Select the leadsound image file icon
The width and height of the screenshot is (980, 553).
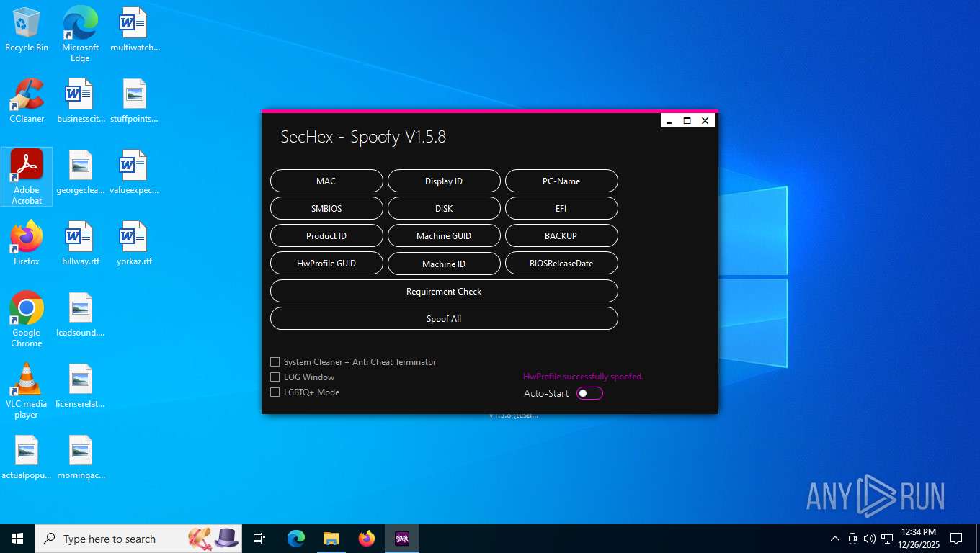pos(81,315)
